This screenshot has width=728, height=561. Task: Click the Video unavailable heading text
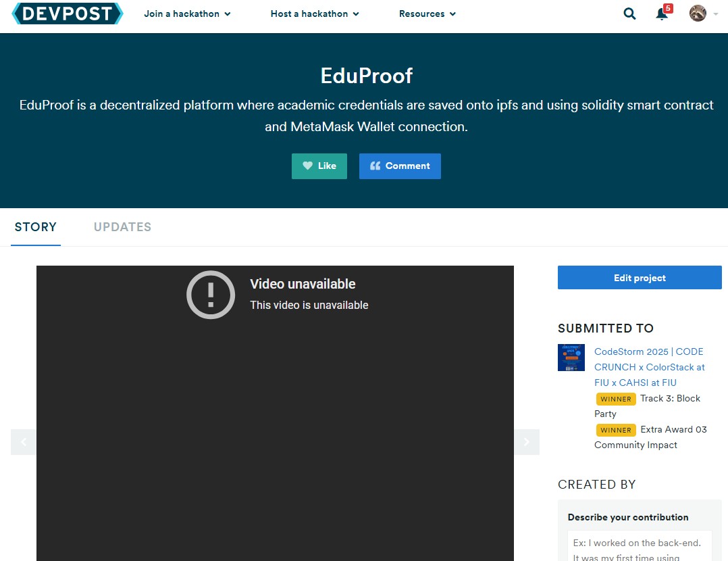303,284
